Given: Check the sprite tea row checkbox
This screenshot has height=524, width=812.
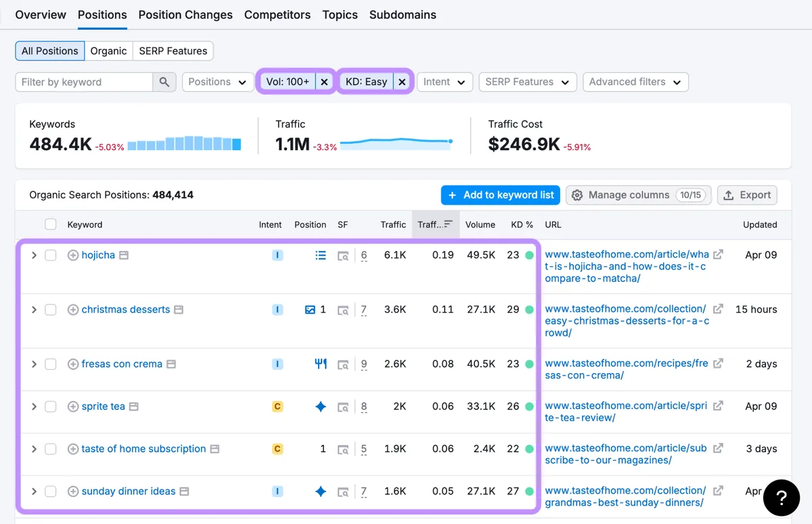Looking at the screenshot, I should 51,406.
